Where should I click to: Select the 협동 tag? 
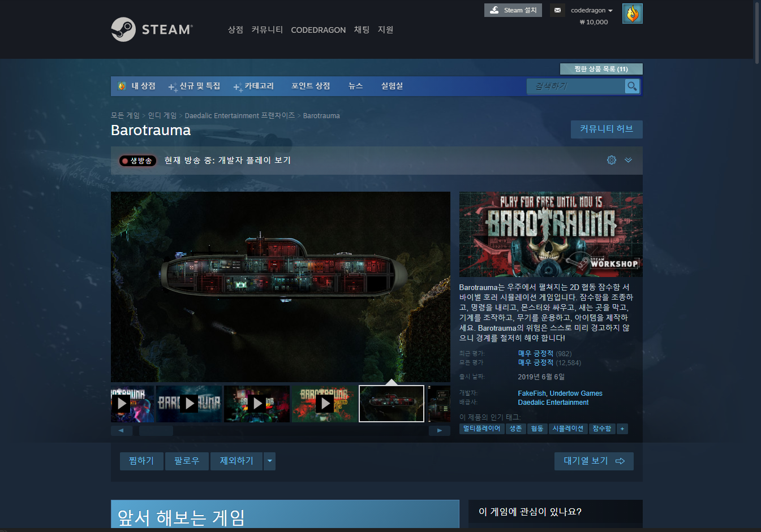(537, 429)
